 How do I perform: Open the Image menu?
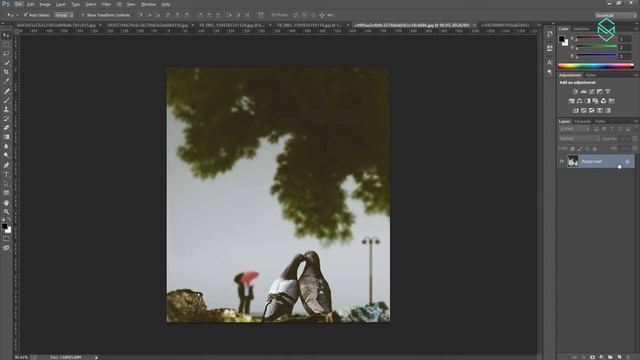[x=45, y=4]
